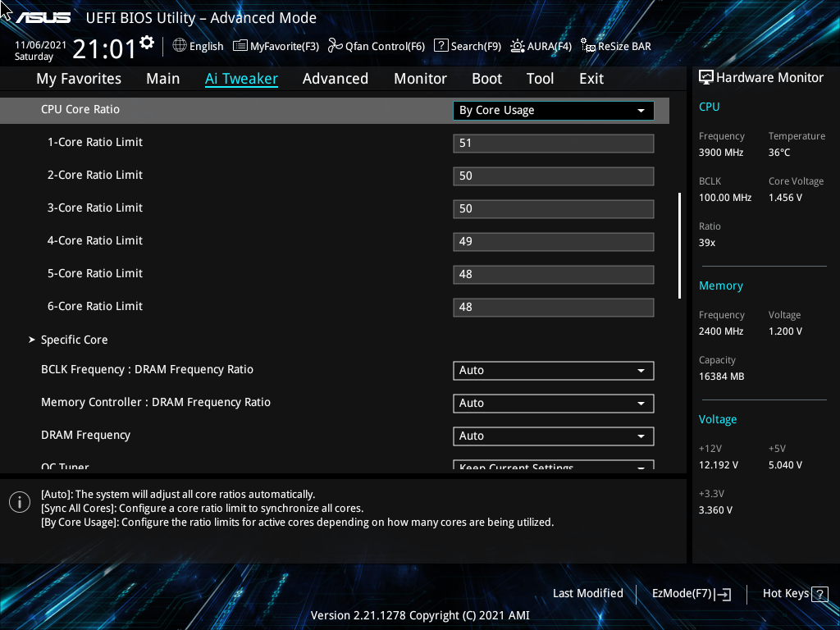Click the globe language icon
840x630 pixels.
click(180, 46)
